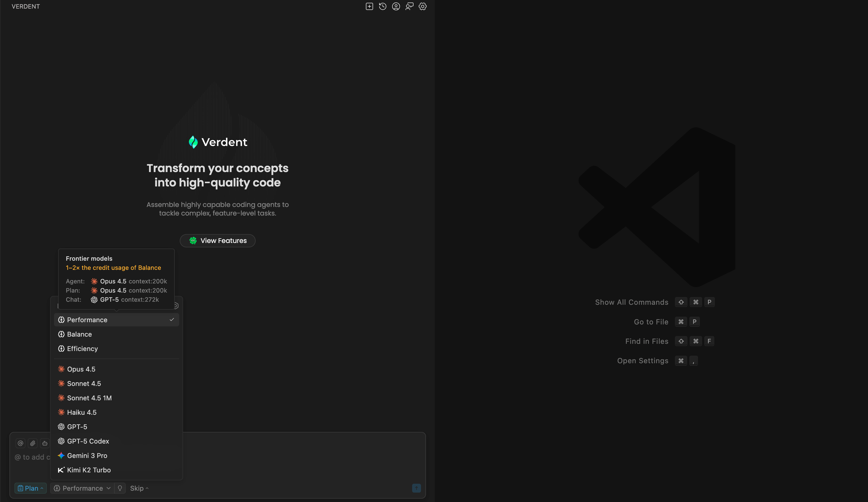Click the robot subagent icon

click(x=45, y=443)
